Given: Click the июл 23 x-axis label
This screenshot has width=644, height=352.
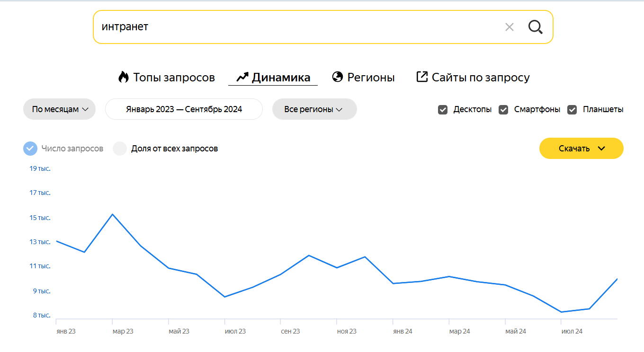Looking at the screenshot, I should [x=235, y=331].
